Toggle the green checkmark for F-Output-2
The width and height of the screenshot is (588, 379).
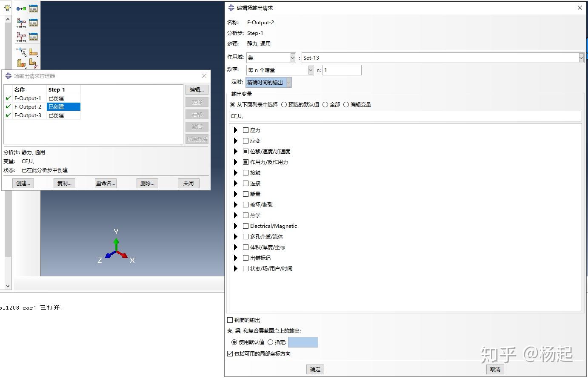tap(8, 106)
